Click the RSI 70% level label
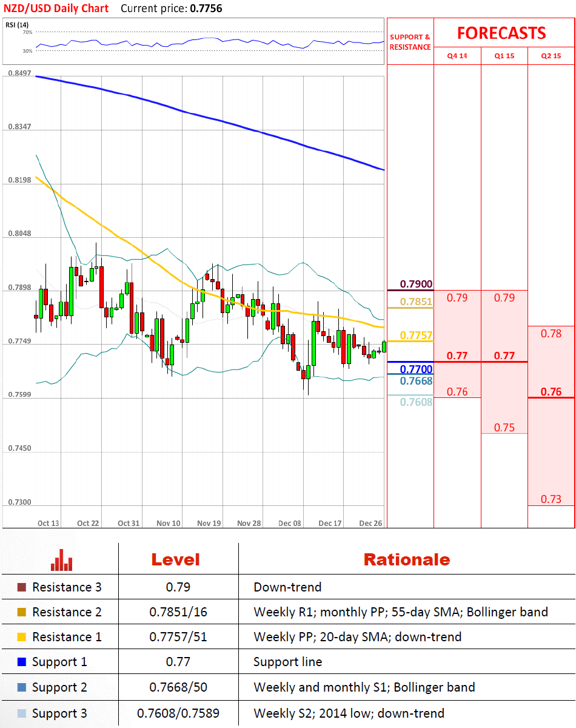Viewport: 576px width, 728px height. pyautogui.click(x=28, y=32)
